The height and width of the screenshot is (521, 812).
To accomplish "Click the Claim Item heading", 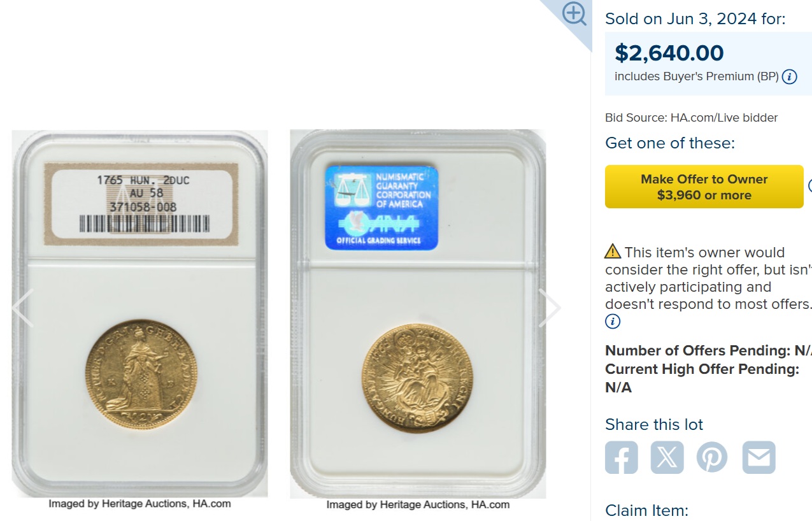I will click(646, 510).
